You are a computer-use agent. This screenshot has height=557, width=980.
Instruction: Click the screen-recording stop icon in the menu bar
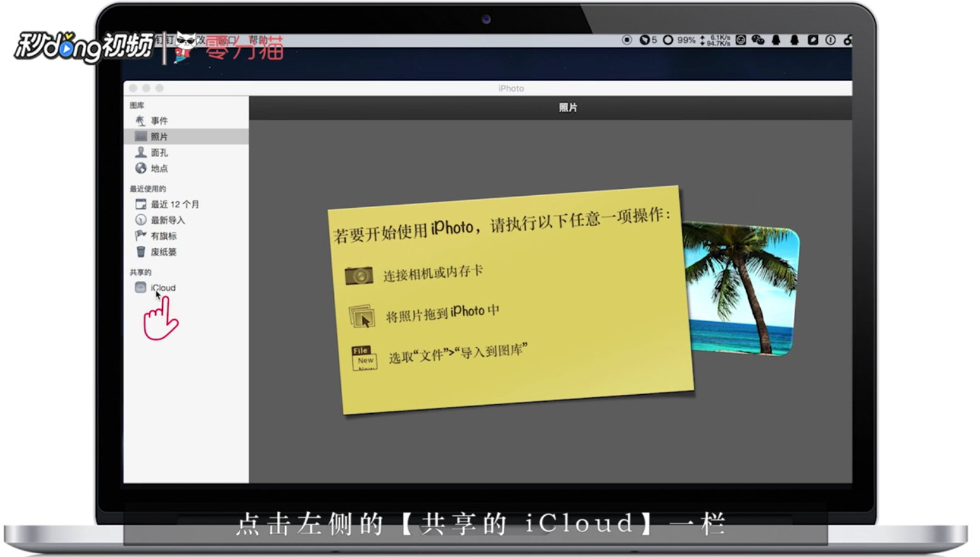[x=627, y=40]
